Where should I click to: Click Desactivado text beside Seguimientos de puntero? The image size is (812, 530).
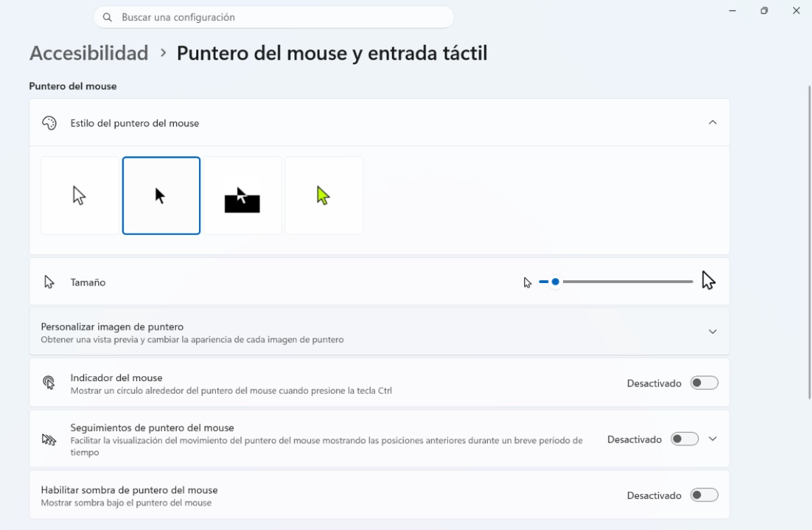tap(635, 439)
